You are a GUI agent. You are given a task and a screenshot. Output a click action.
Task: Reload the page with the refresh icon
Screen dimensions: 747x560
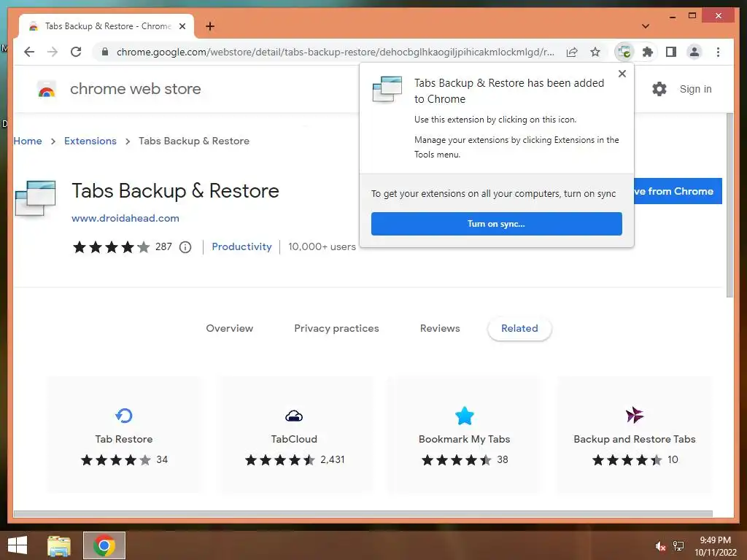76,52
